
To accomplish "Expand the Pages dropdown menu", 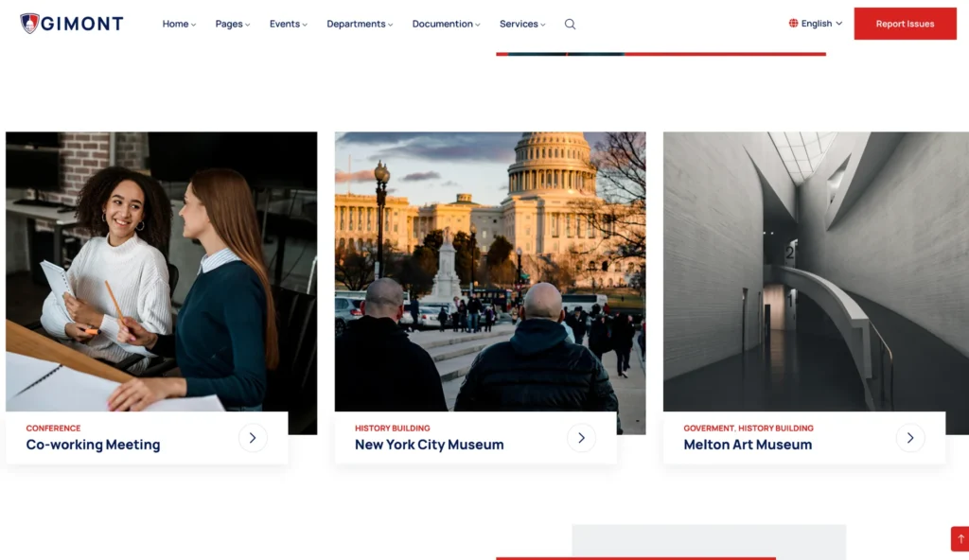I will [x=232, y=25].
